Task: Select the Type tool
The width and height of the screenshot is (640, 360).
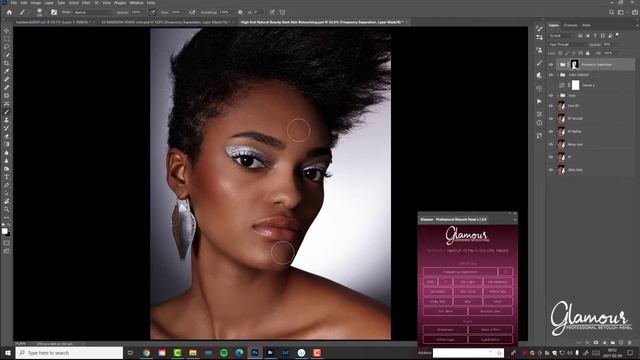Action: coord(7,177)
